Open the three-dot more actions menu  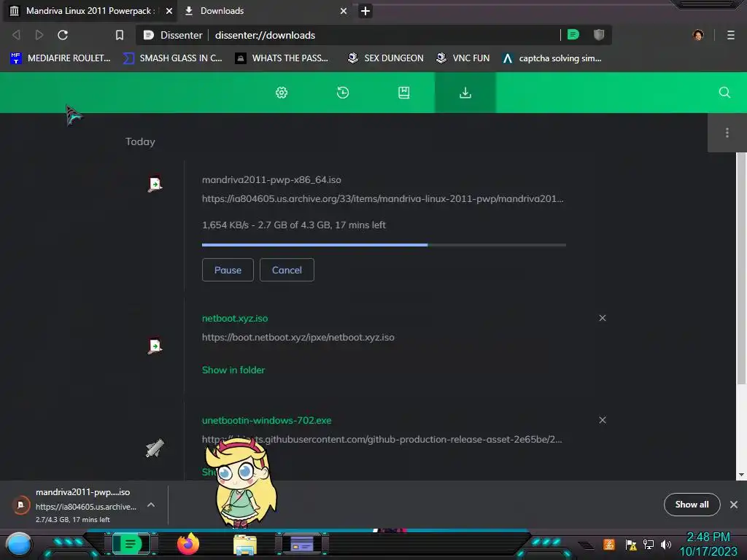coord(727,133)
